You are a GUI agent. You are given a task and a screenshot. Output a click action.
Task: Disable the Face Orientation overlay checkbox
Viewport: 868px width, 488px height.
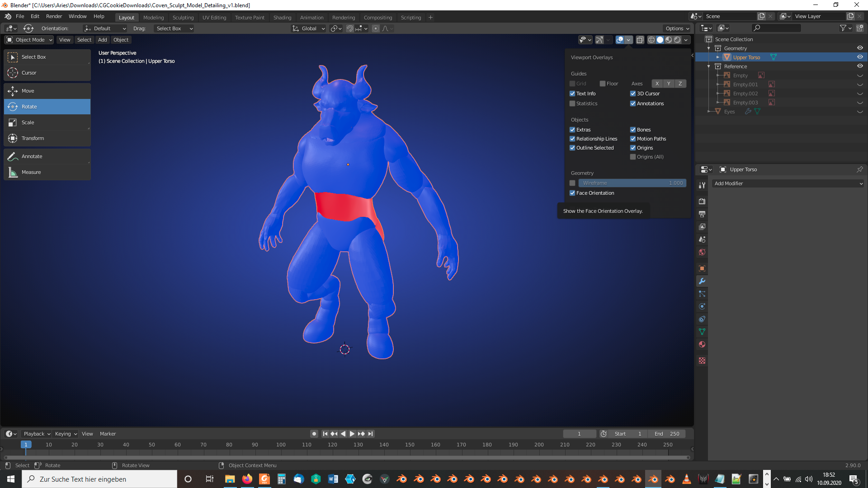click(x=572, y=193)
